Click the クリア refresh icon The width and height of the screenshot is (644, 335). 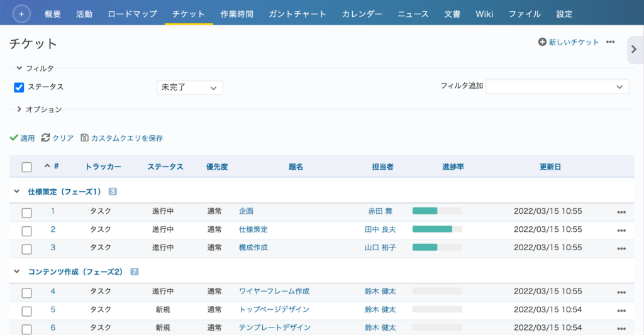click(x=46, y=138)
